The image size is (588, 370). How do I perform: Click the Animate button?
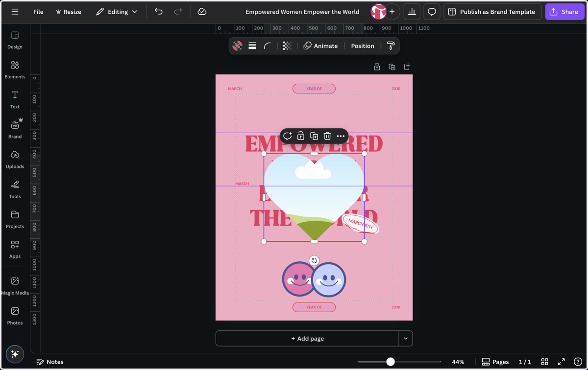pos(320,46)
